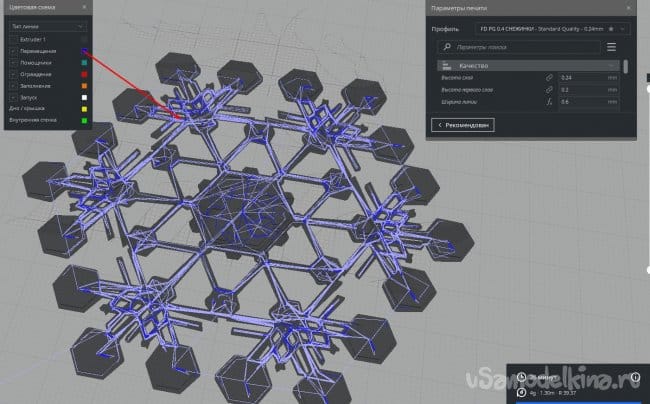650x404 pixels.
Task: Click link icon beside Высота первого слоя
Action: pos(549,89)
